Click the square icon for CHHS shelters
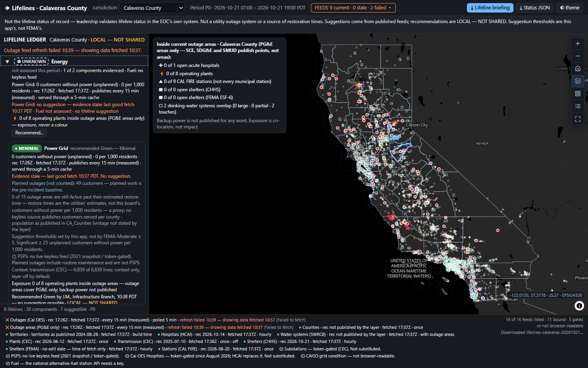Screen dimensions: 588x368 click(160, 90)
